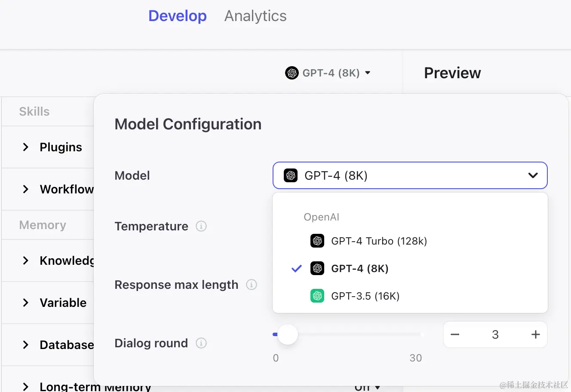
Task: Open the Long-term Memory Off dropdown
Action: pos(368,387)
